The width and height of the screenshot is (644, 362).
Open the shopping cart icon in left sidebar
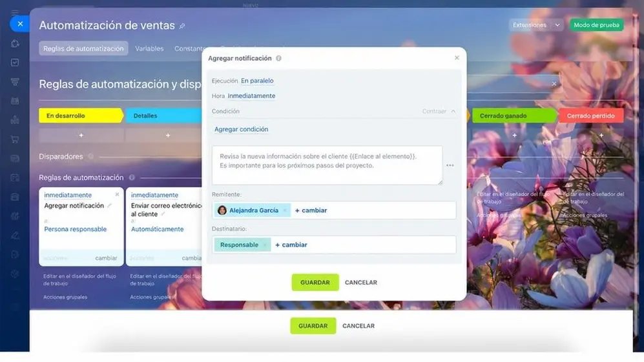click(15, 139)
